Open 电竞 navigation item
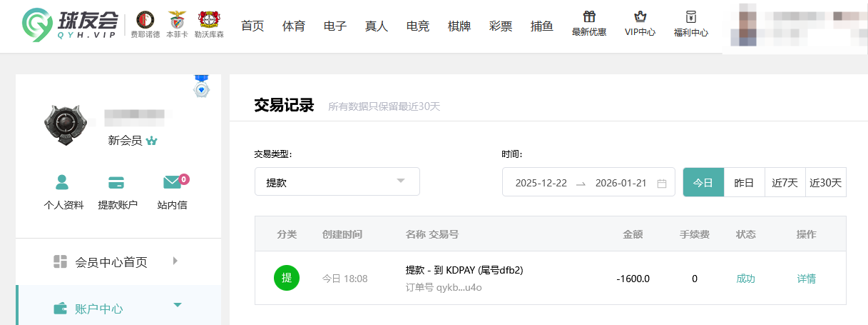868x325 pixels. point(418,26)
